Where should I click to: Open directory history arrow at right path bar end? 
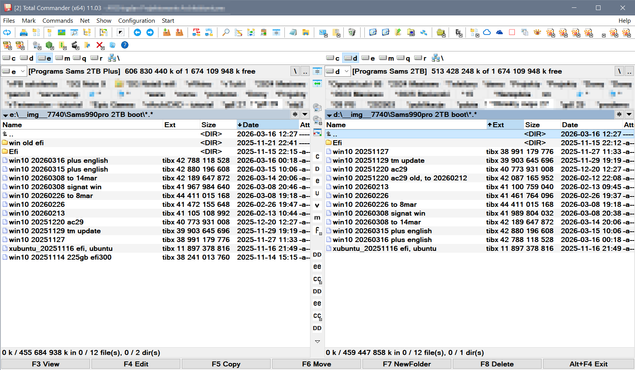coord(629,115)
